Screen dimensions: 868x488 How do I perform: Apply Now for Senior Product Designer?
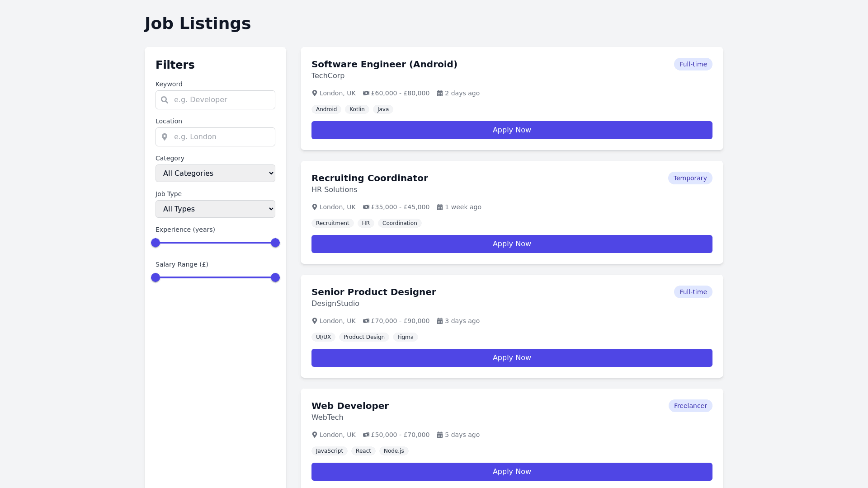(x=512, y=358)
